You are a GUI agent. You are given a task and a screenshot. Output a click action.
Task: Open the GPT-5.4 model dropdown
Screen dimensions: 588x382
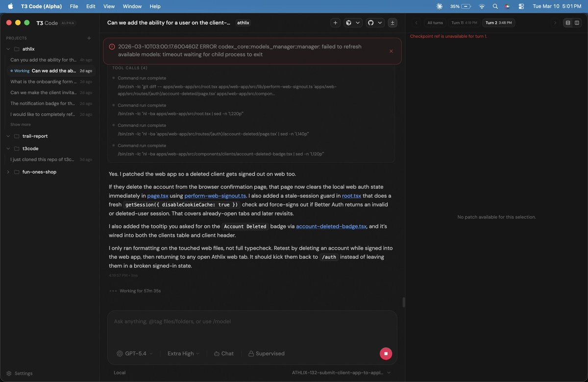pyautogui.click(x=135, y=354)
